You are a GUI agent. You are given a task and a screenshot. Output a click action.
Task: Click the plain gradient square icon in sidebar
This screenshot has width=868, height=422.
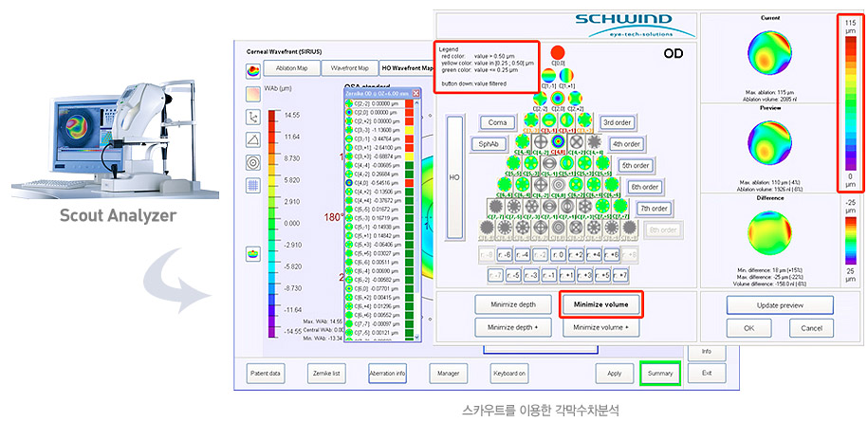tap(253, 94)
